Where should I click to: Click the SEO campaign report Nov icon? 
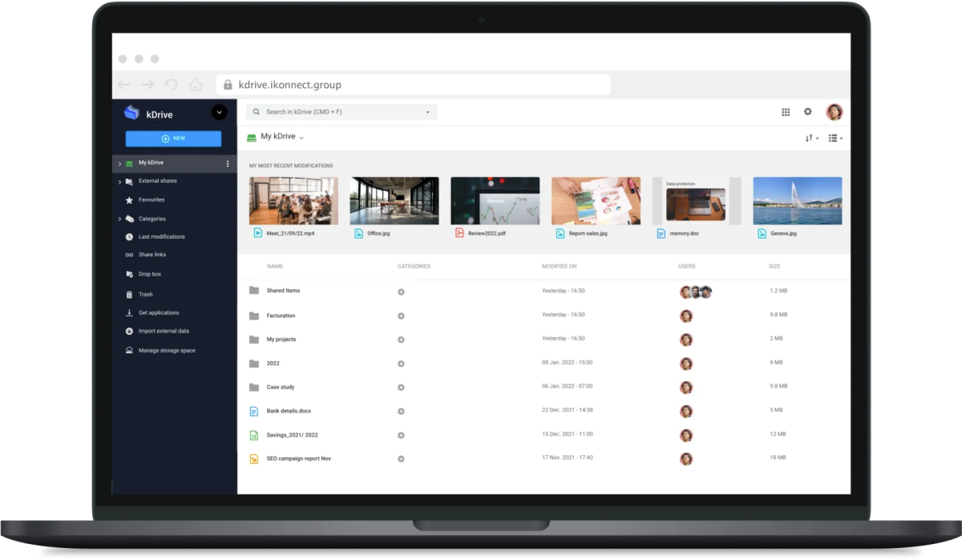tap(254, 459)
